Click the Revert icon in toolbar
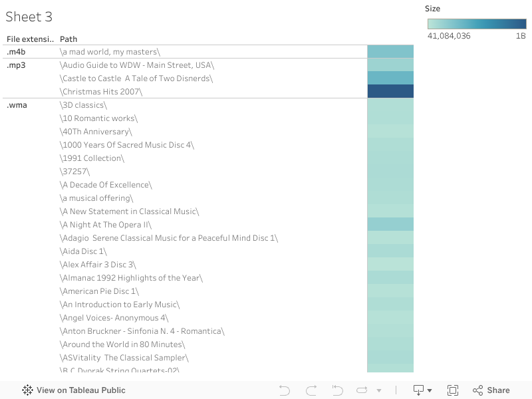532x399 pixels. (337, 390)
